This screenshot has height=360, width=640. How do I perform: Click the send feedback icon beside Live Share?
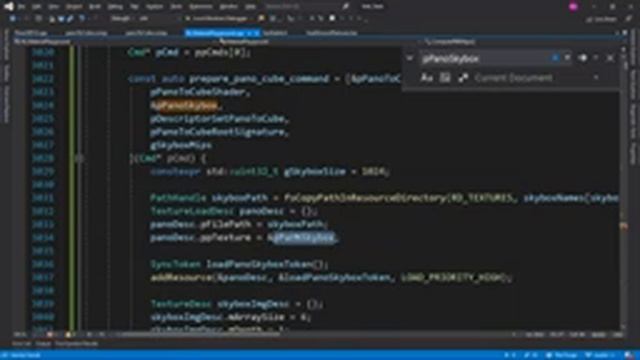(628, 19)
